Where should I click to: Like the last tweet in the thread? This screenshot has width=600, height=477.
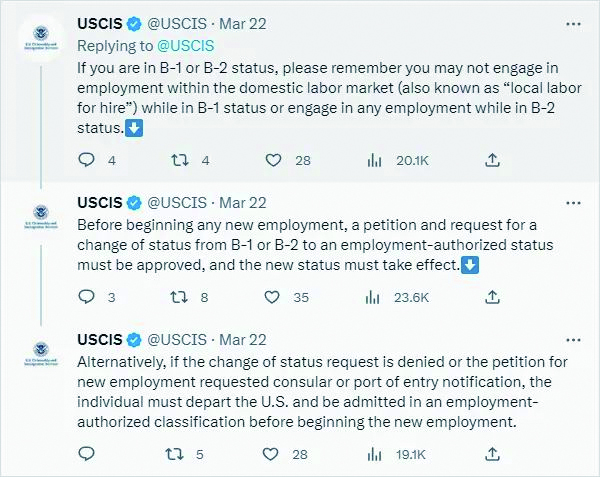tap(271, 454)
